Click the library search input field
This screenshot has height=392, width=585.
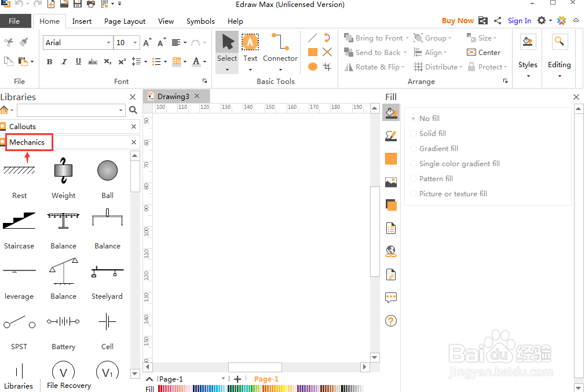71,110
